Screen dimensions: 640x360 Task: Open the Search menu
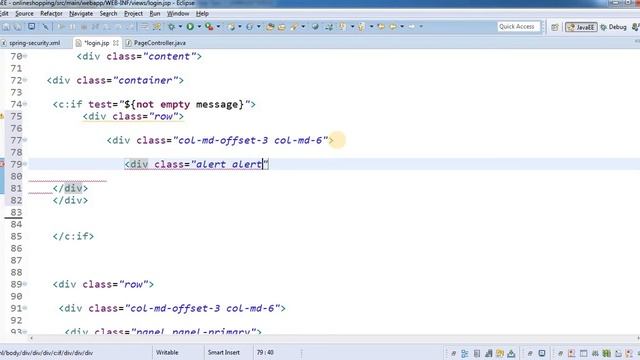[x=108, y=13]
